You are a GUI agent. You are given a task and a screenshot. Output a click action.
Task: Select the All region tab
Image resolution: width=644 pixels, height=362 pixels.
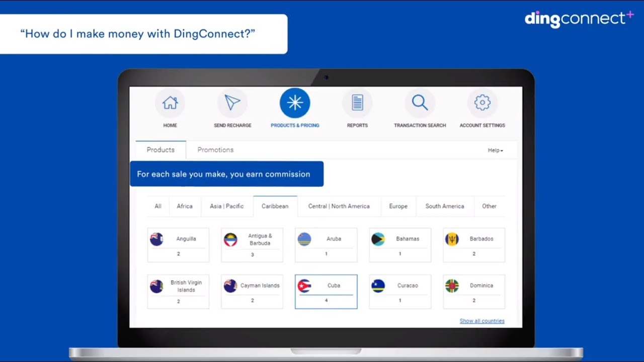pyautogui.click(x=158, y=206)
